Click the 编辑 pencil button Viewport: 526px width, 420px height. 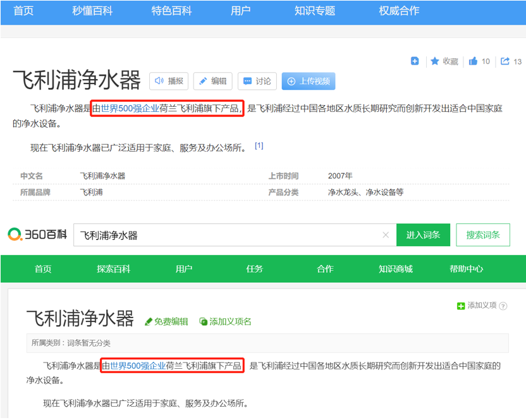pyautogui.click(x=213, y=81)
